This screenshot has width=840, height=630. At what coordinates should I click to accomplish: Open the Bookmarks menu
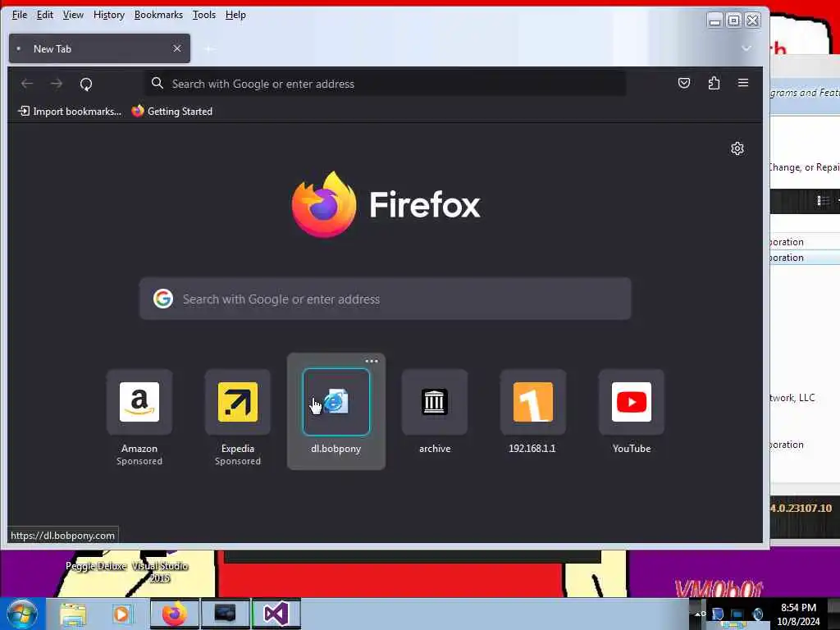(x=158, y=15)
